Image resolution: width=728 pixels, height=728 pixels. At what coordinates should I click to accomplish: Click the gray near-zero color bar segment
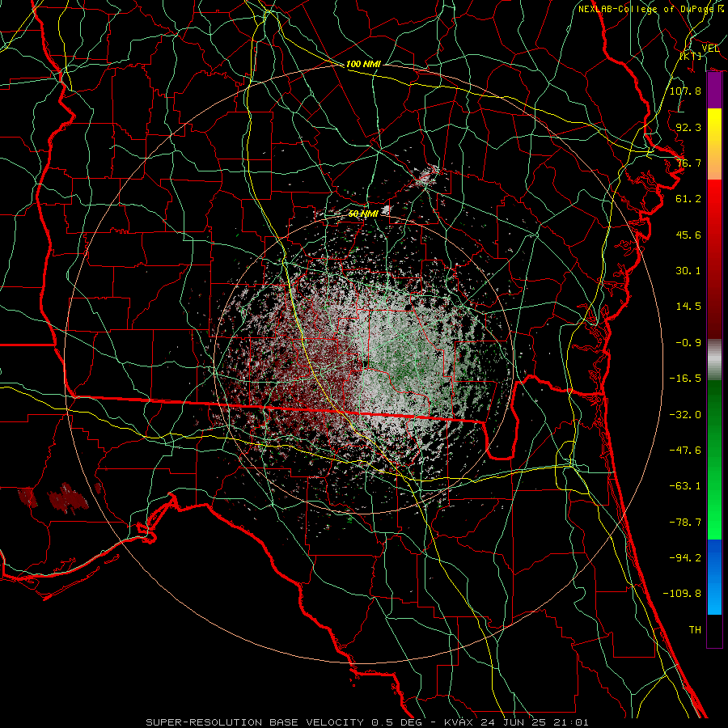click(x=714, y=360)
